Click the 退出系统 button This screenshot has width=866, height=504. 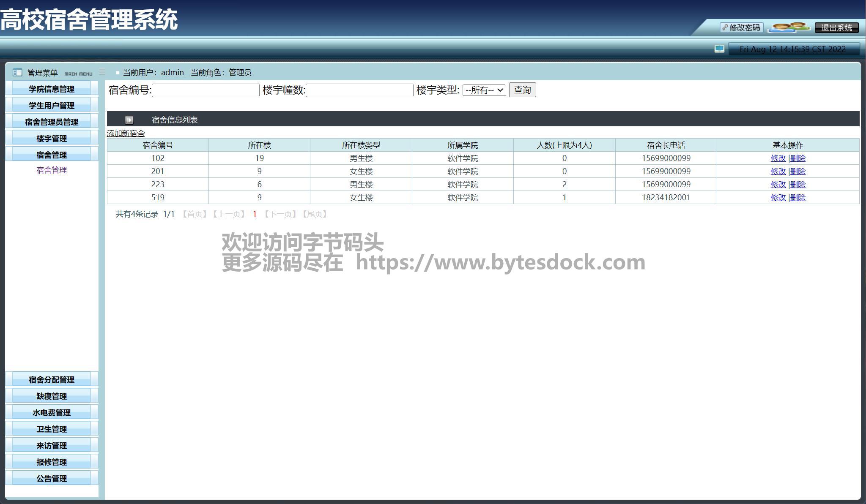coord(836,28)
